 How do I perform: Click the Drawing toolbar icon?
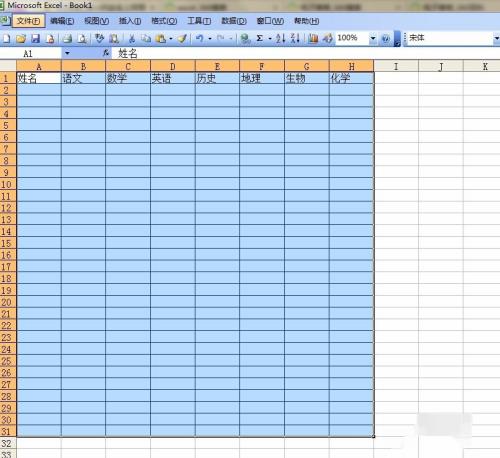pos(327,39)
